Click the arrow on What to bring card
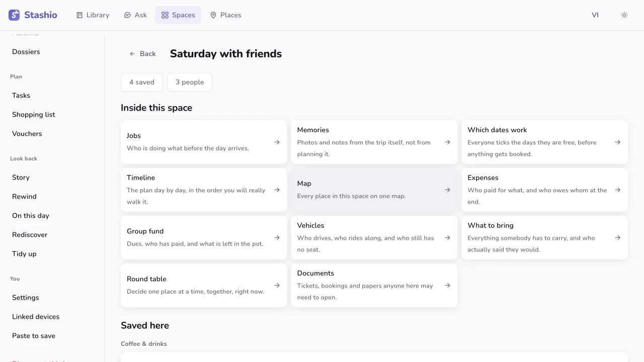Image resolution: width=644 pixels, height=362 pixels. point(618,238)
